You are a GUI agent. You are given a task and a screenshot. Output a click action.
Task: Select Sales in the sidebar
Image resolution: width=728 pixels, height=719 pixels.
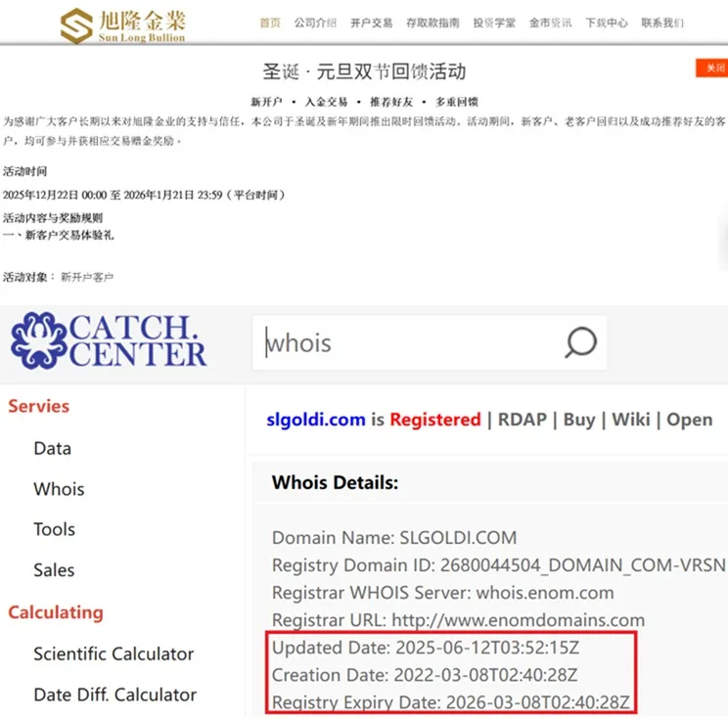[54, 570]
